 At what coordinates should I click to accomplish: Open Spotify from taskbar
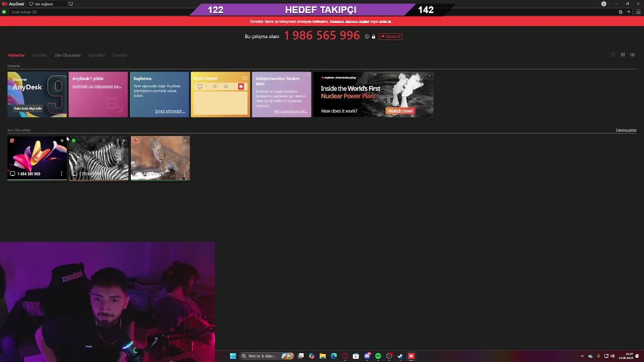[x=378, y=356]
